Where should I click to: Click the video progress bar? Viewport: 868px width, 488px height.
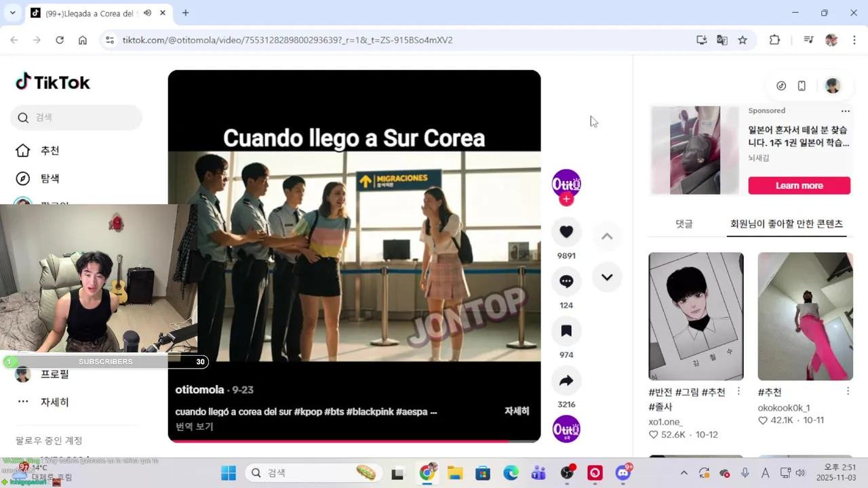click(x=354, y=441)
